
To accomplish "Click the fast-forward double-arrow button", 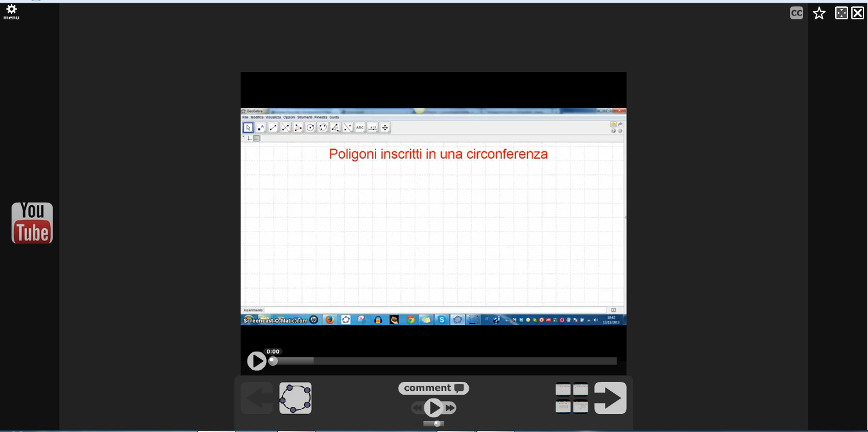I will click(450, 408).
